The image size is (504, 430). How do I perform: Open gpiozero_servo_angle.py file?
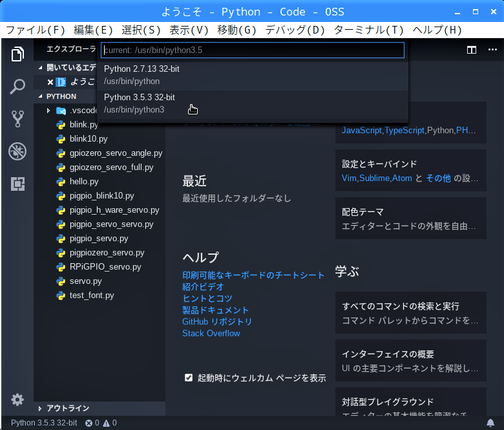[x=116, y=153]
